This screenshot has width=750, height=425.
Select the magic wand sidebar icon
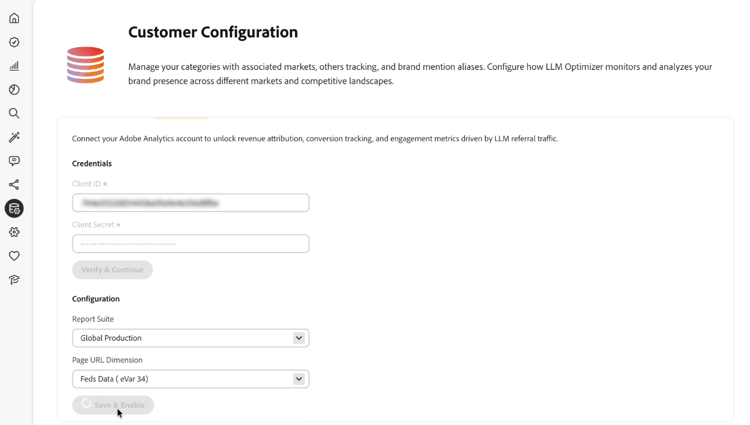point(14,137)
